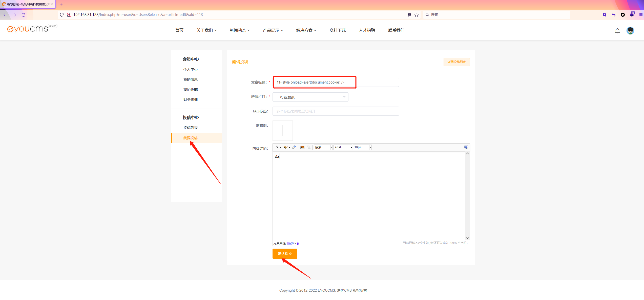
Task: Click the thumbnail upload plus box
Action: tap(282, 131)
